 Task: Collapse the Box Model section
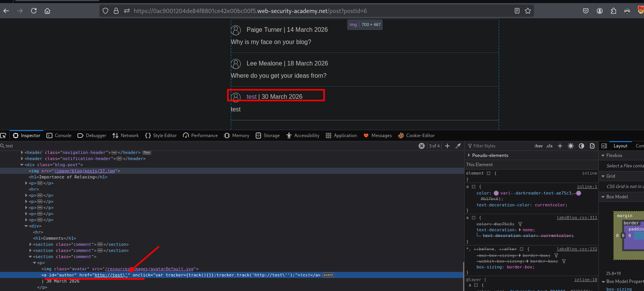[603, 197]
